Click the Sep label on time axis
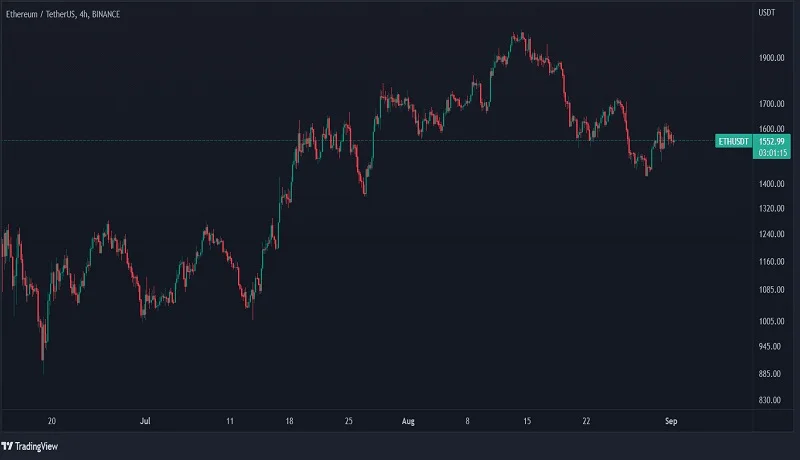 point(671,422)
